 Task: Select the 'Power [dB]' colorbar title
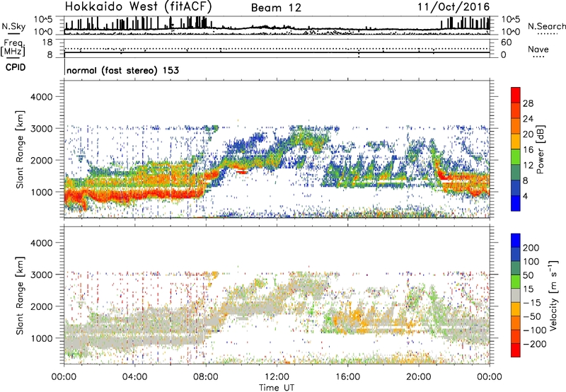[540, 149]
